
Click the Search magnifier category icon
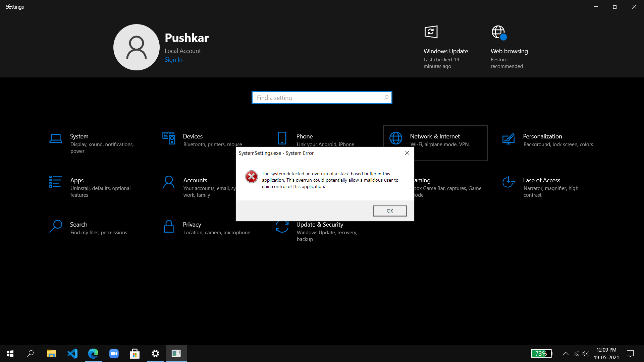click(56, 226)
